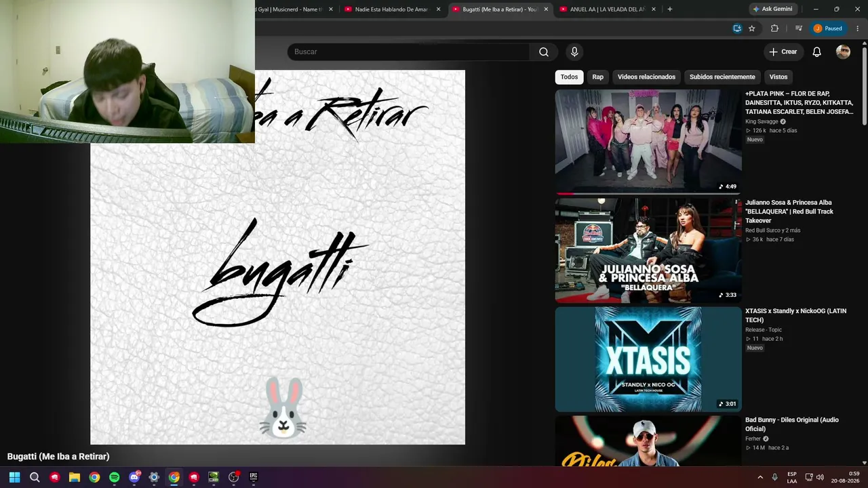The image size is (868, 488).
Task: Open Spotify from the taskbar
Action: tap(114, 477)
